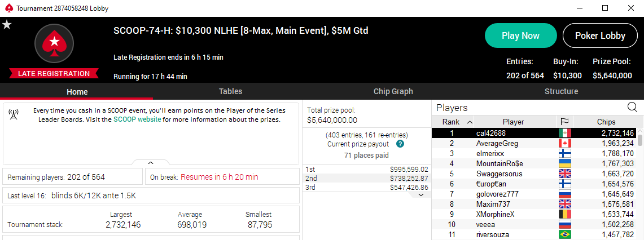Toggle the favorite star icon
The image size is (644, 240).
tap(7, 25)
